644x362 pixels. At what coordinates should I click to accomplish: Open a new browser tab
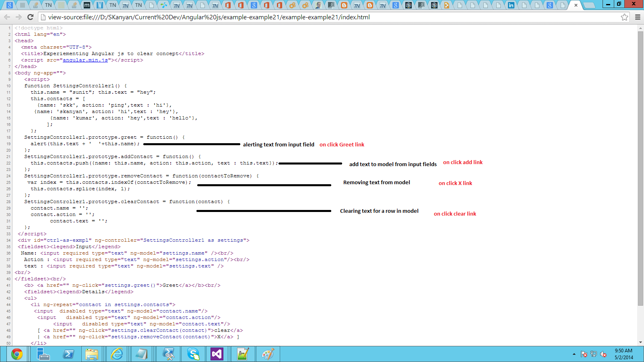coord(589,5)
